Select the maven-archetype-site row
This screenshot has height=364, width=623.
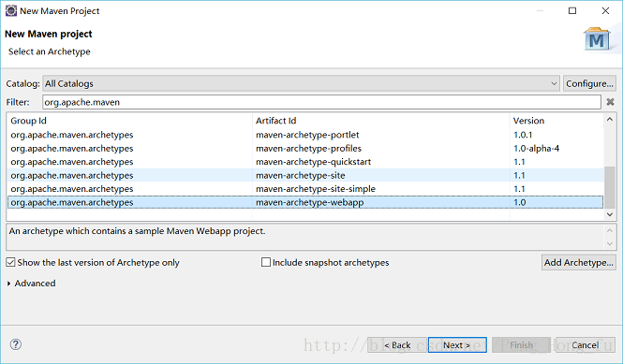[x=305, y=176]
